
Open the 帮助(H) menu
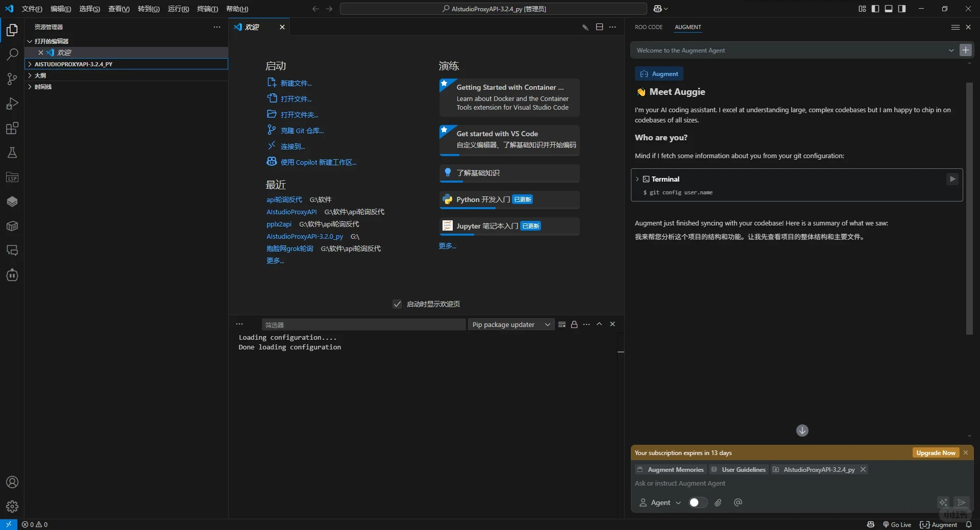point(237,9)
